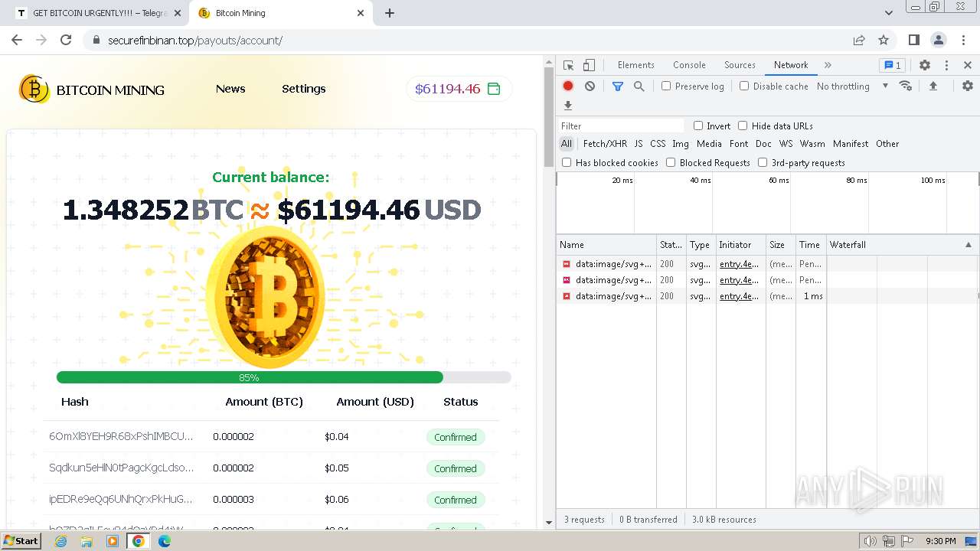Image resolution: width=980 pixels, height=551 pixels.
Task: Switch to the Console tab
Action: (x=689, y=65)
